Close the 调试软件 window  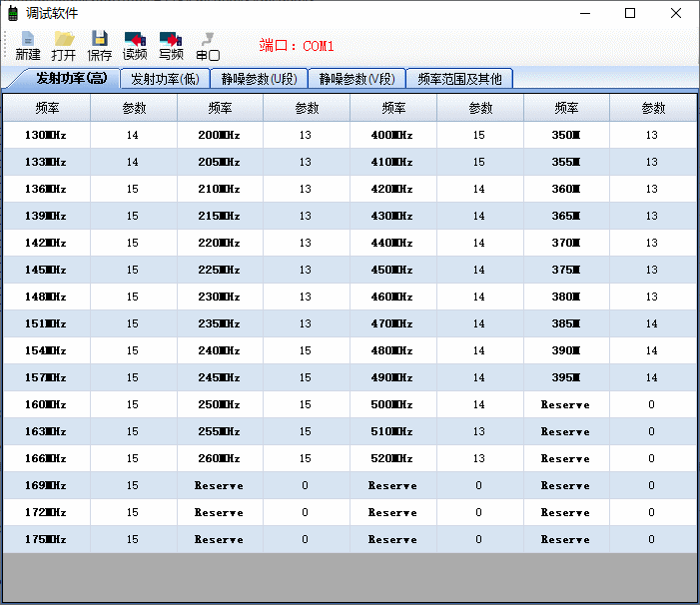[x=676, y=13]
